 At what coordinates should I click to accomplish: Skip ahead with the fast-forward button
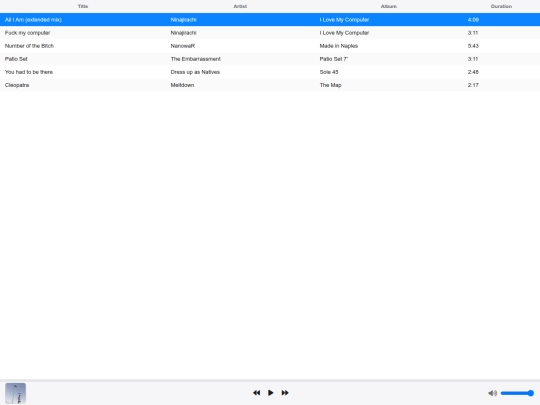(x=285, y=393)
